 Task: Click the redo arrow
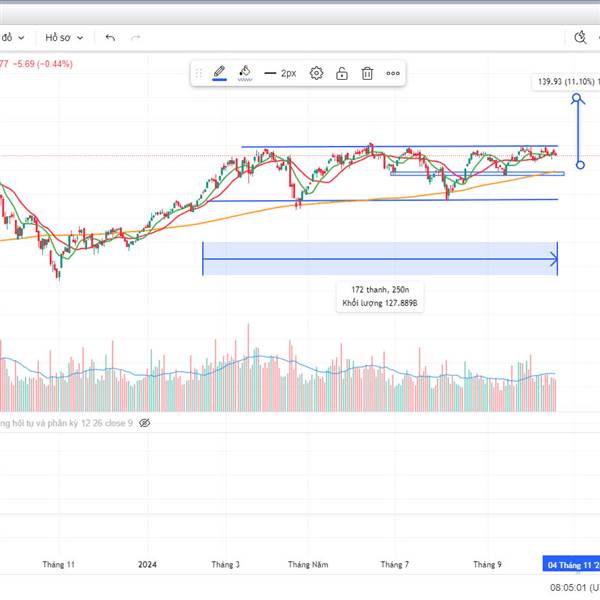point(135,37)
